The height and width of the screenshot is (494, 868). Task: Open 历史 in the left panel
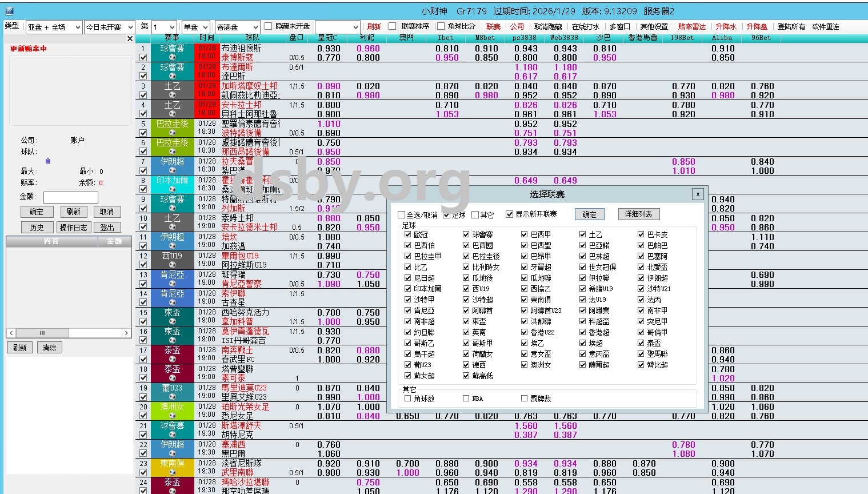pos(37,227)
